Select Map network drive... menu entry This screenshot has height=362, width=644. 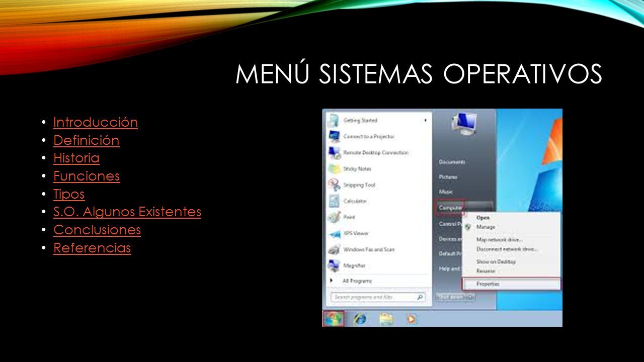click(500, 240)
